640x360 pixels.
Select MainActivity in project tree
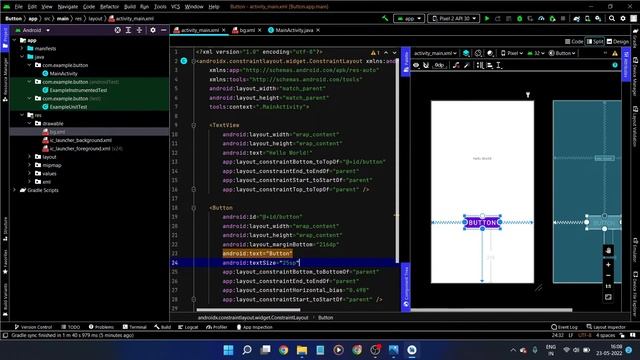[60, 73]
